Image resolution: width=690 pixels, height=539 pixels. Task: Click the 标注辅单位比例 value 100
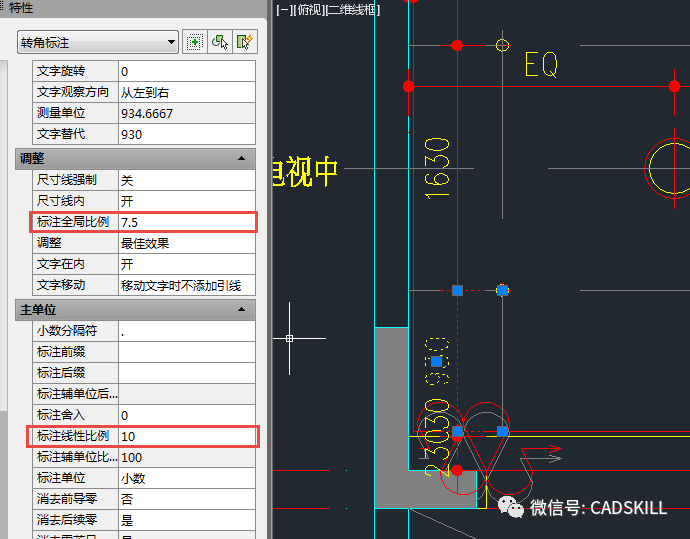187,458
